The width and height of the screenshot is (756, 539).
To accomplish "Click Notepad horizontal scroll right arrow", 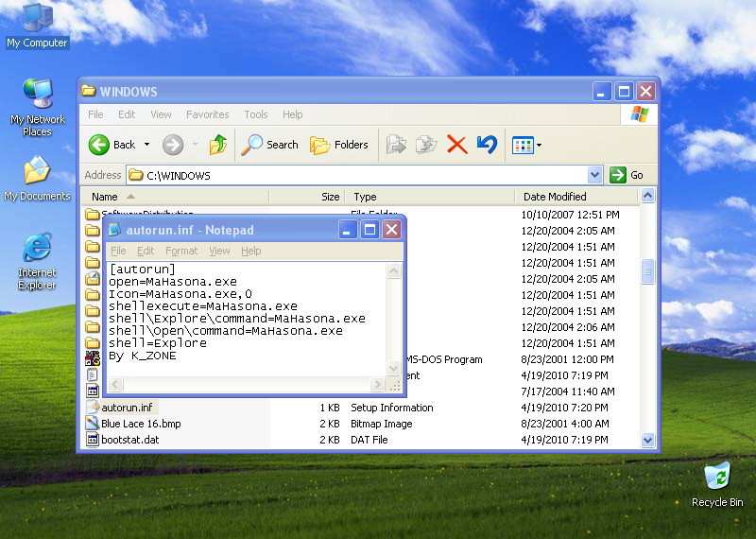I will click(377, 384).
